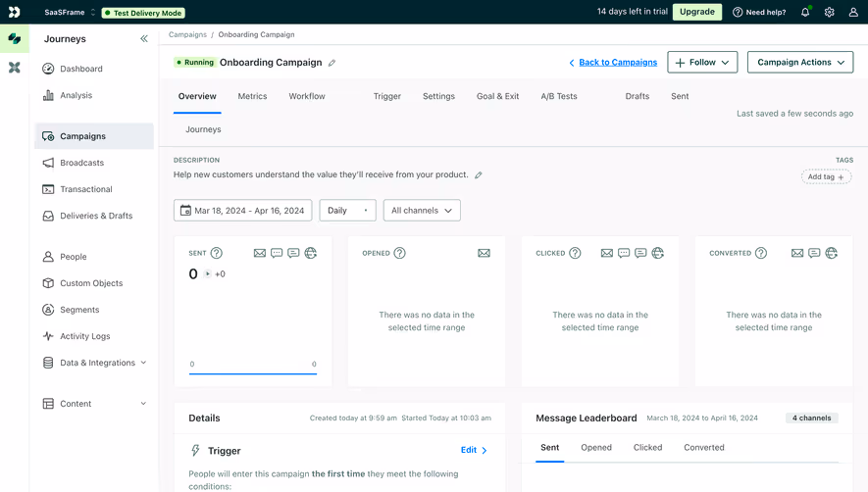Open notifications bell

click(x=805, y=12)
